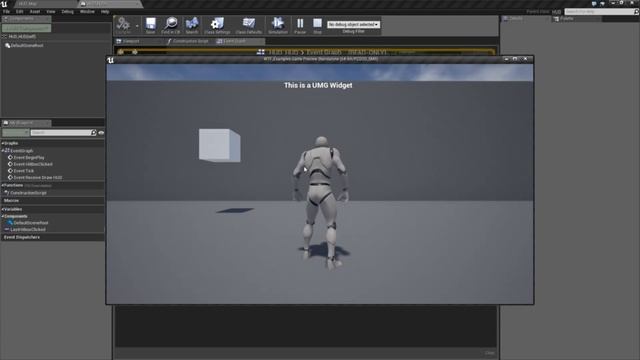Open the debug object filter dropdown
Image resolution: width=640 pixels, height=360 pixels.
tap(353, 24)
